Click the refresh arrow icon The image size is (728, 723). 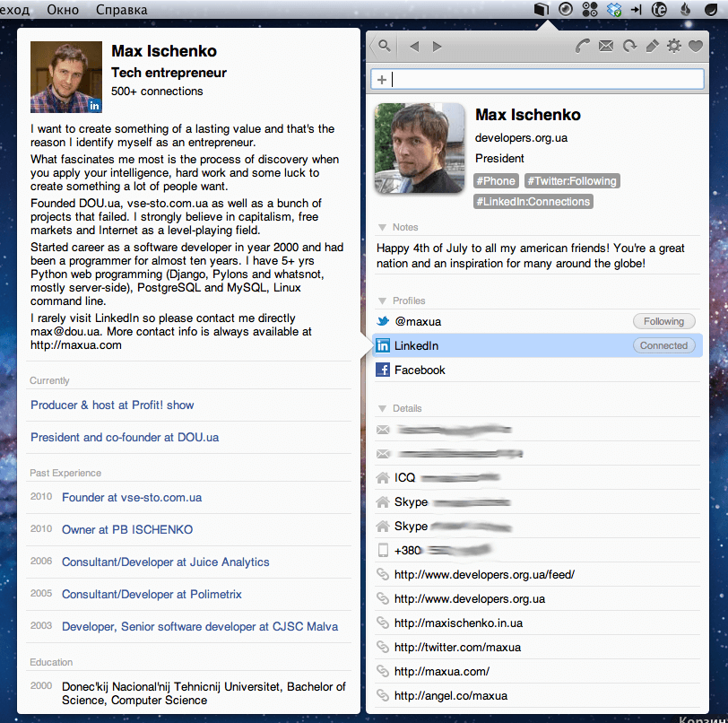tap(629, 46)
